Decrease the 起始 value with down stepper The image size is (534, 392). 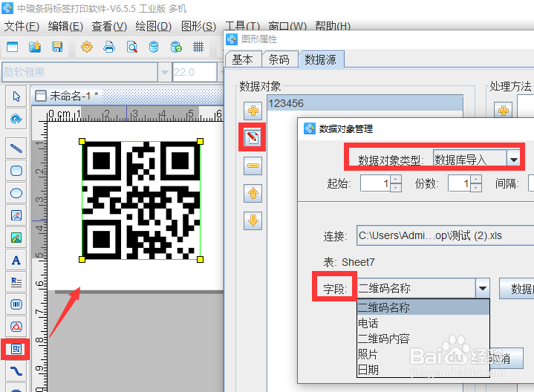395,187
